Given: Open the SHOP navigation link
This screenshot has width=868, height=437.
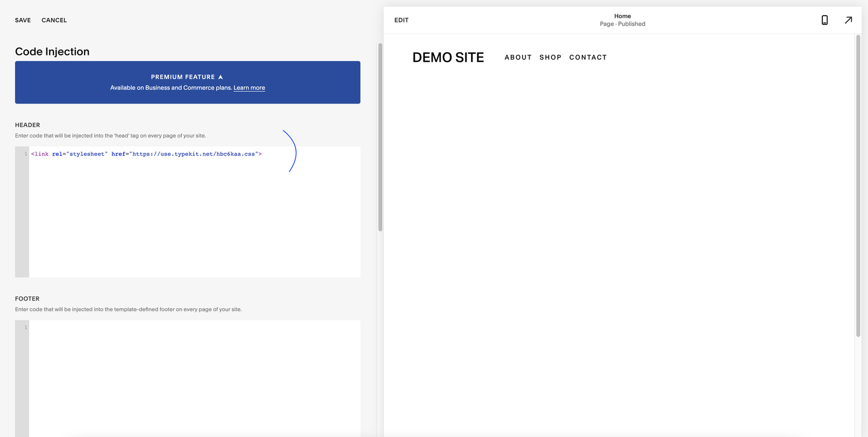Looking at the screenshot, I should (550, 57).
